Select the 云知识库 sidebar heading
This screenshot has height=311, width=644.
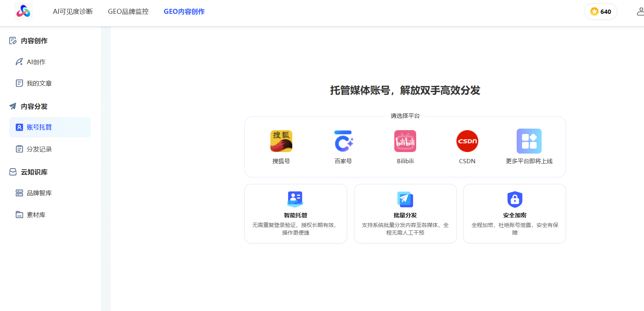coord(34,172)
